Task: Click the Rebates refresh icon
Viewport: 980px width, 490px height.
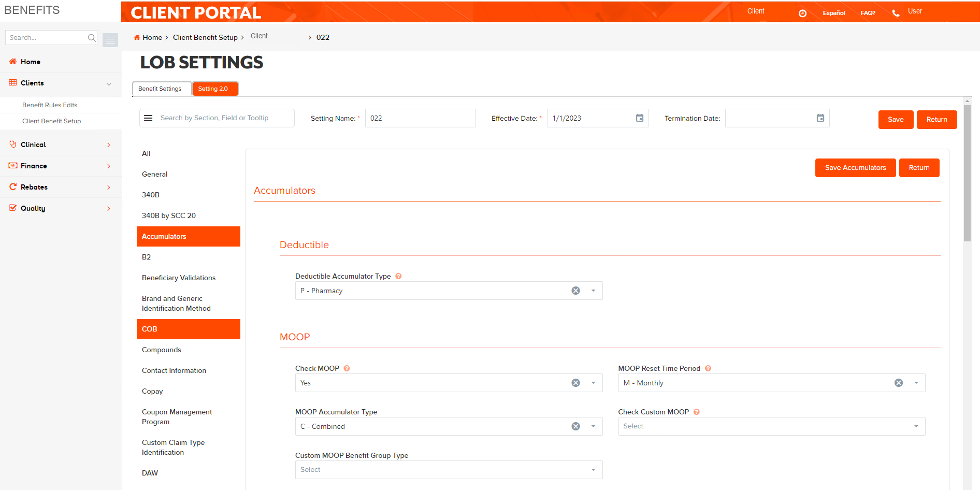Action: (13, 186)
